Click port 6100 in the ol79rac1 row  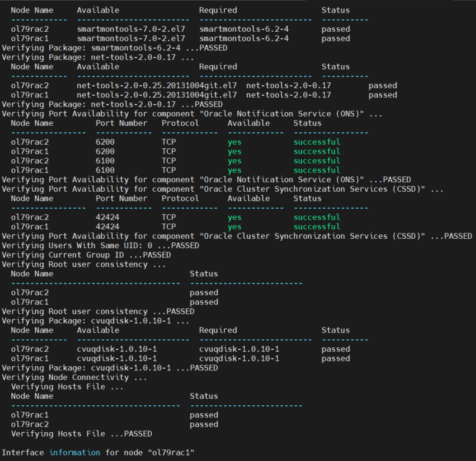click(105, 170)
